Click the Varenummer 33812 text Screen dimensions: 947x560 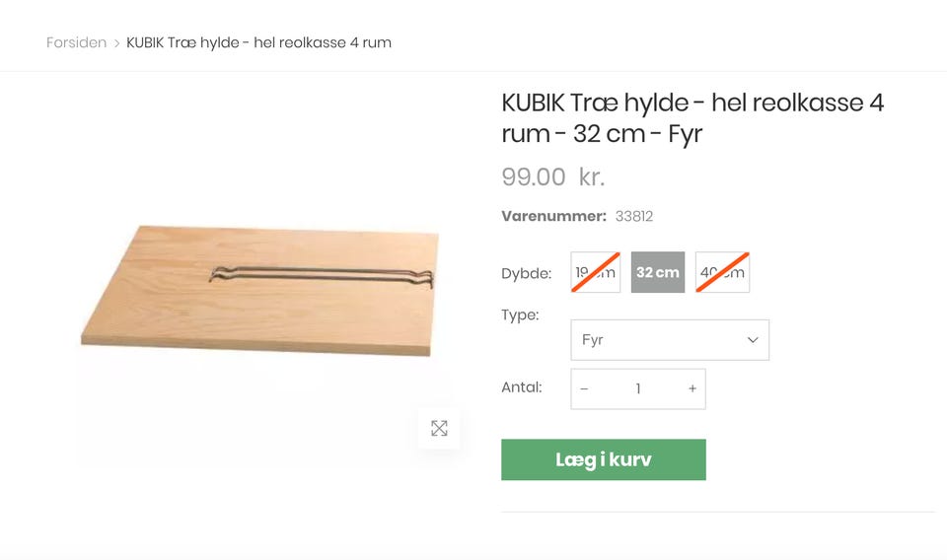pyautogui.click(x=577, y=216)
